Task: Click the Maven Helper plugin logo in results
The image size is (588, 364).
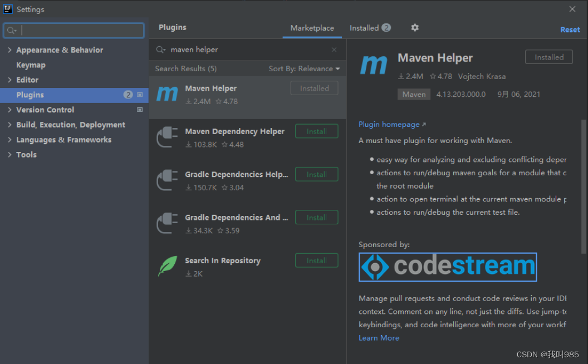Action: (x=166, y=94)
